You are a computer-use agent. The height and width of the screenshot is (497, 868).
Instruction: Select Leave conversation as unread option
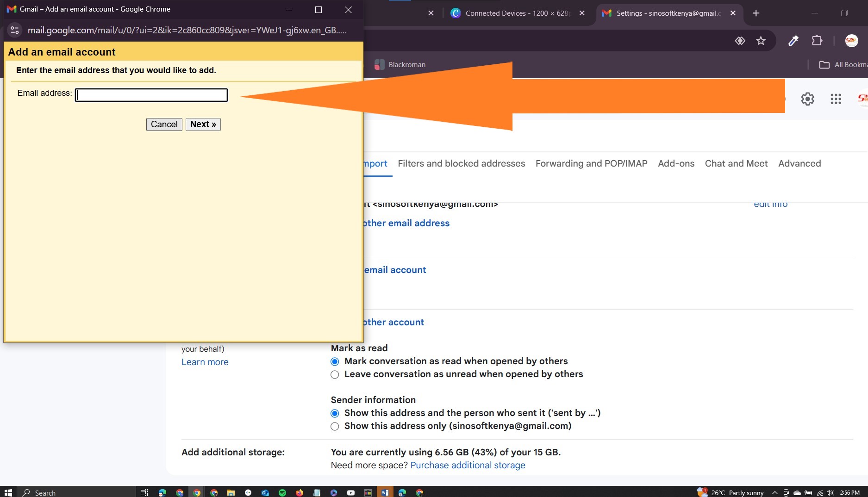click(x=335, y=374)
